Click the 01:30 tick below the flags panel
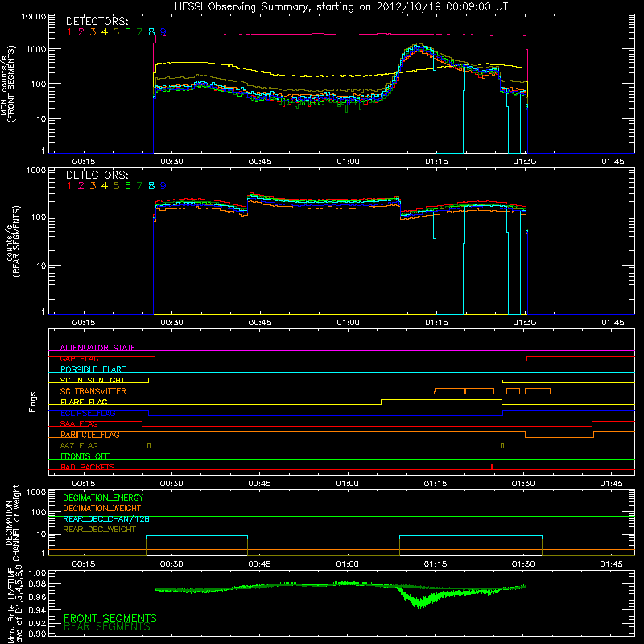The image size is (644, 644). [x=523, y=484]
